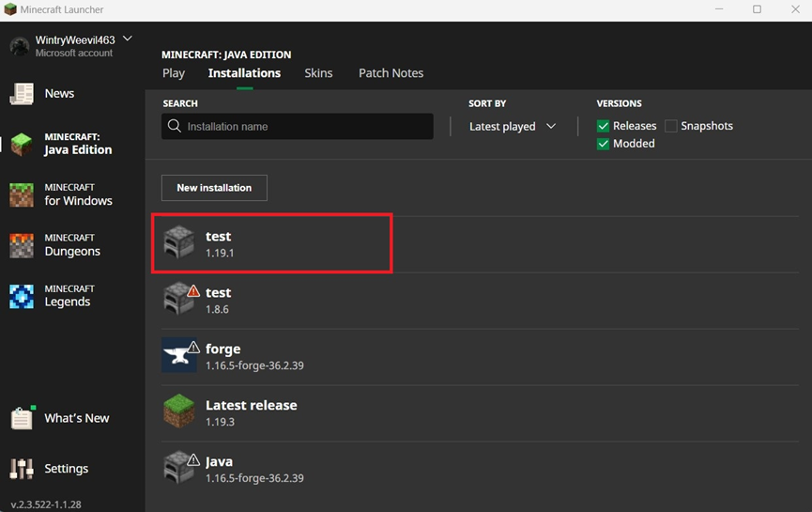The image size is (812, 512).
Task: Open Minecraft Dungeons sidebar icon
Action: [x=22, y=245]
